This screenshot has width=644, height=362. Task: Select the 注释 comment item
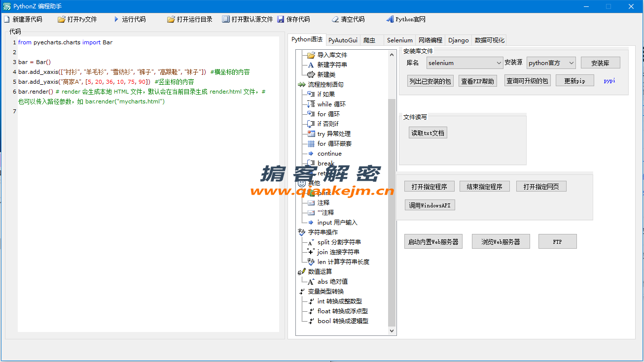click(x=323, y=202)
